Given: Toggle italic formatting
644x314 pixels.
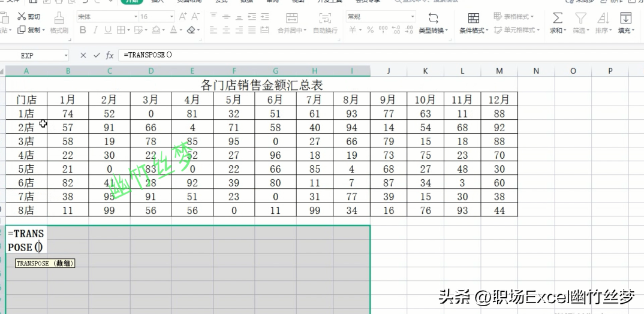Looking at the screenshot, I should (95, 30).
